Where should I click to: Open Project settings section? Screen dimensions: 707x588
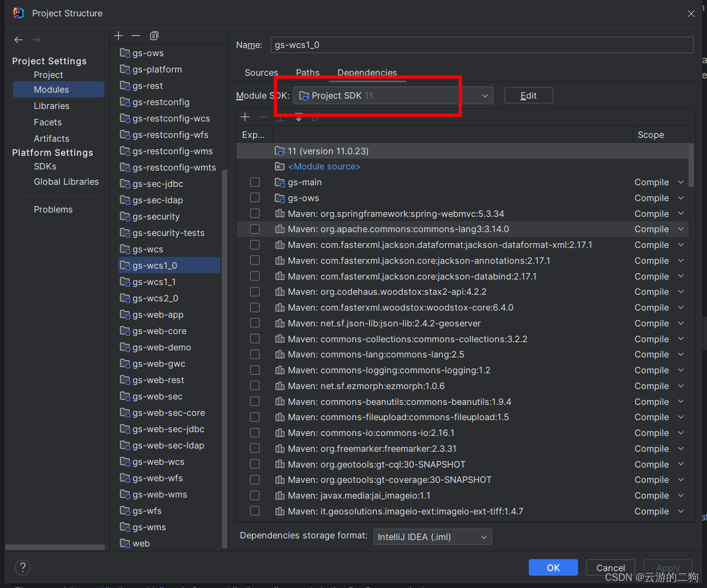[x=49, y=75]
